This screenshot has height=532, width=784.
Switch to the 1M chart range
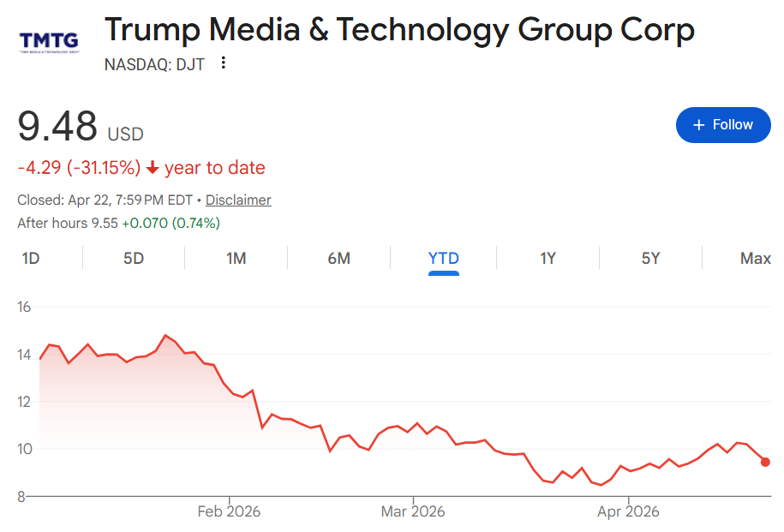point(236,258)
